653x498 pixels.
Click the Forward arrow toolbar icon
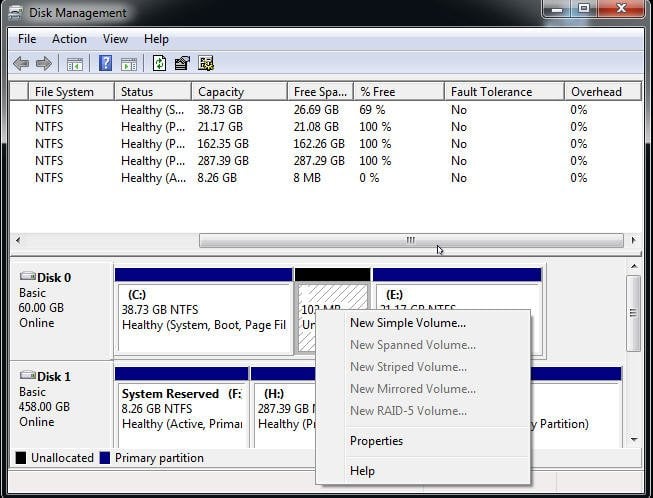pos(43,64)
